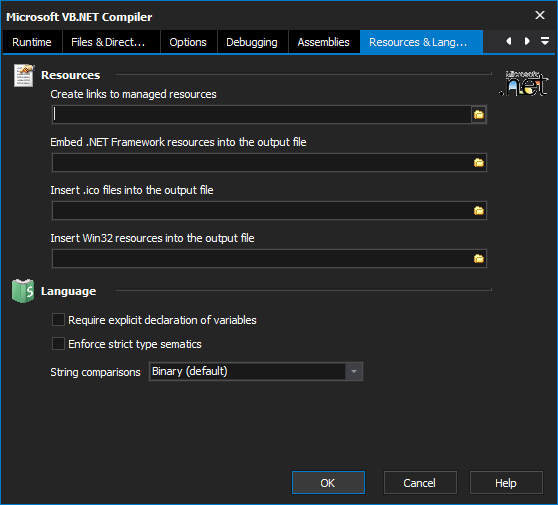The image size is (558, 505).
Task: Click the String comparisons label
Action: (95, 372)
